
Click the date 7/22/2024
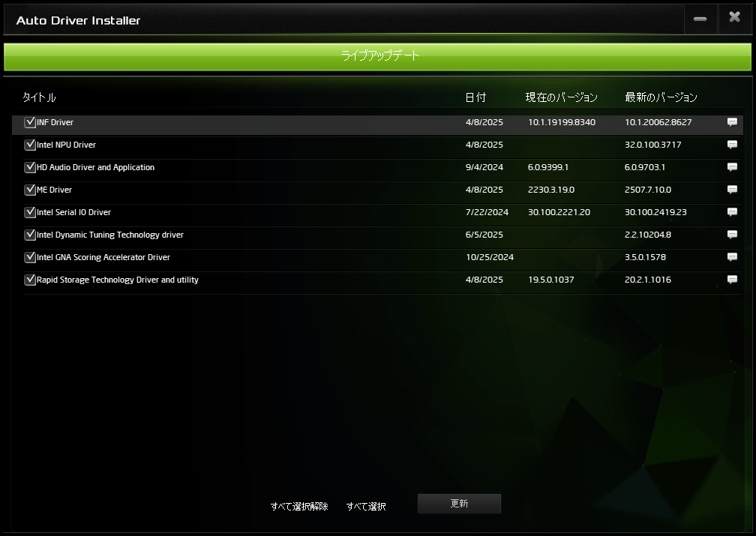[x=487, y=212]
